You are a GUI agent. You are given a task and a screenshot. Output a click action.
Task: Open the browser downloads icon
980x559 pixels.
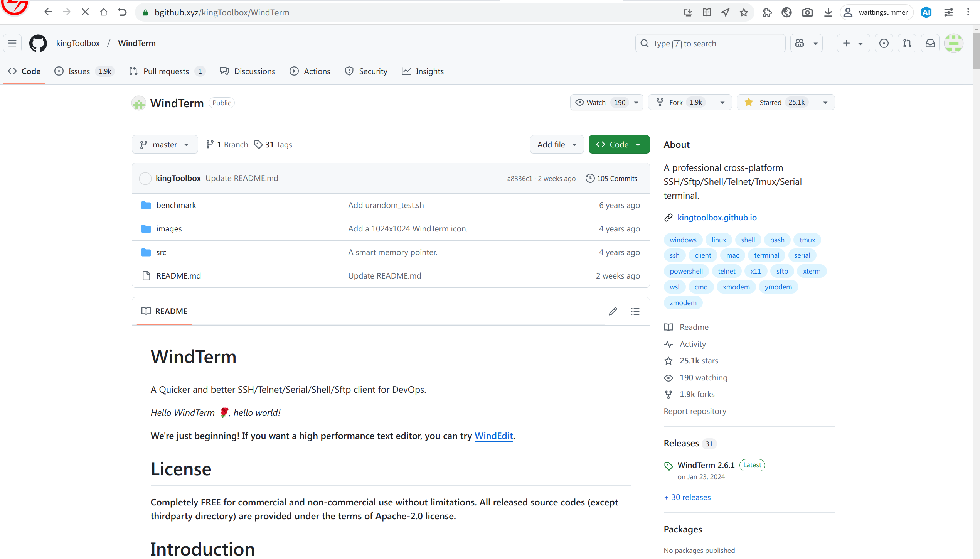[x=828, y=12]
